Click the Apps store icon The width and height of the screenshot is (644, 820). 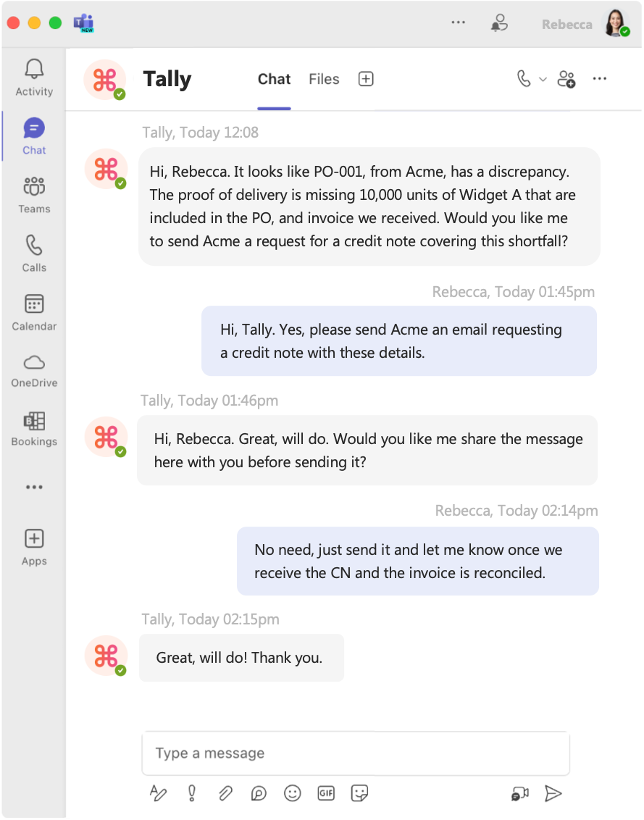click(34, 546)
